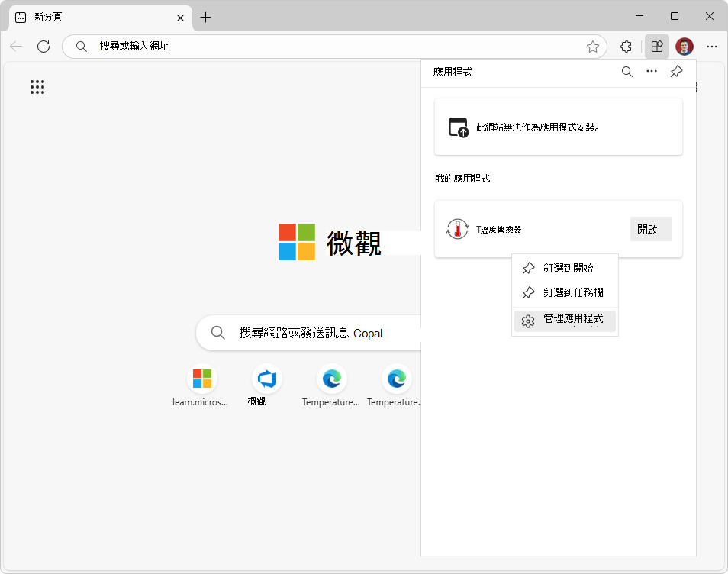The width and height of the screenshot is (728, 574).
Task: Open Edge settings via the ellipsis icon
Action: click(x=712, y=47)
